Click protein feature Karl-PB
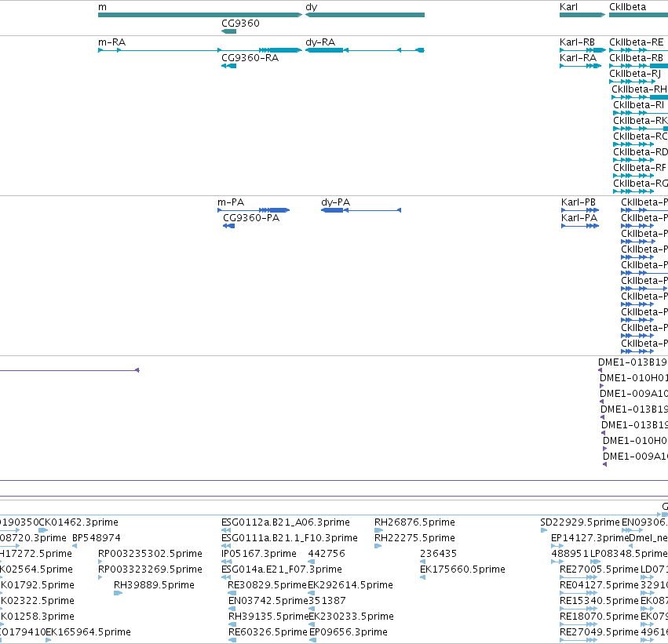 pos(580,210)
